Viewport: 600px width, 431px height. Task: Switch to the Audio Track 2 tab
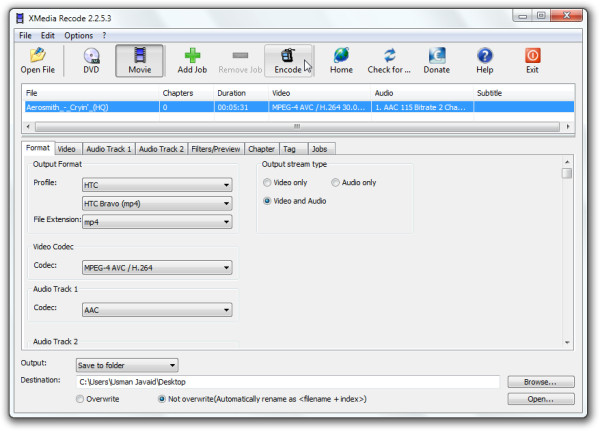(x=161, y=149)
